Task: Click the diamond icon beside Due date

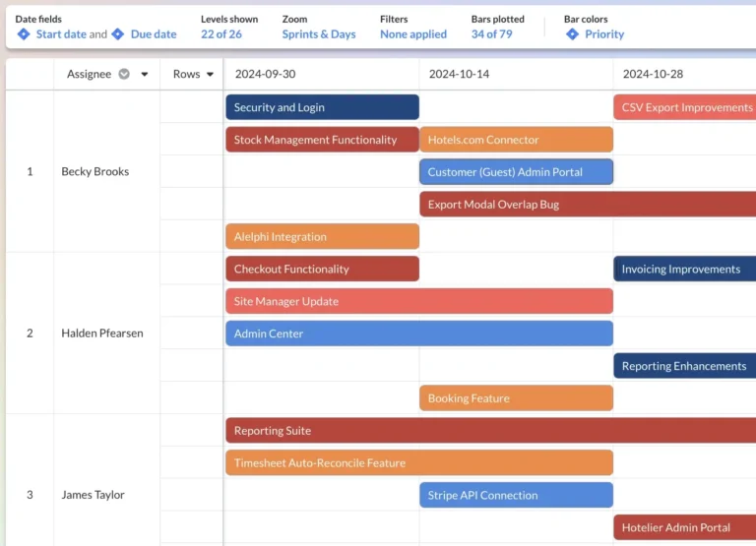Action: 118,34
